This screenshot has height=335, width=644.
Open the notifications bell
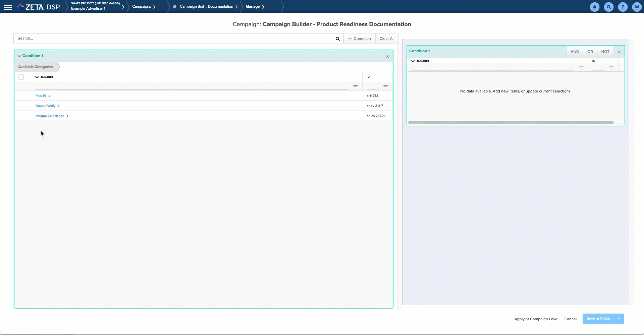click(x=594, y=7)
